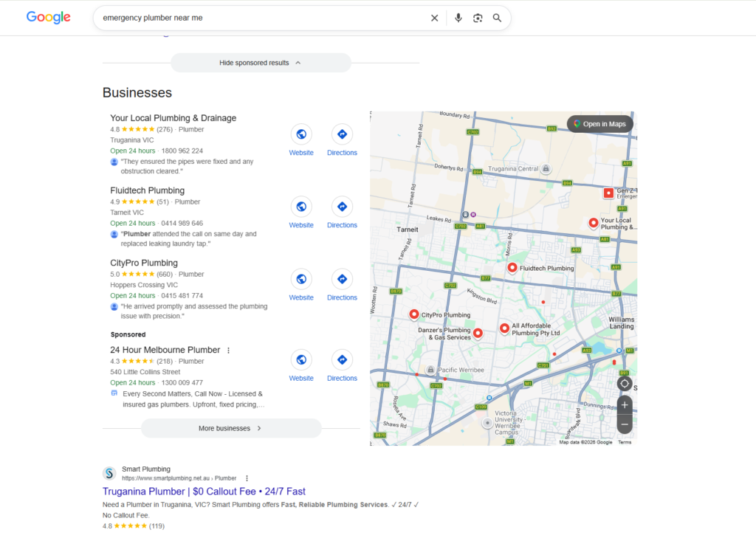This screenshot has width=756, height=541.
Task: Expand list with More businesses
Action: click(231, 428)
